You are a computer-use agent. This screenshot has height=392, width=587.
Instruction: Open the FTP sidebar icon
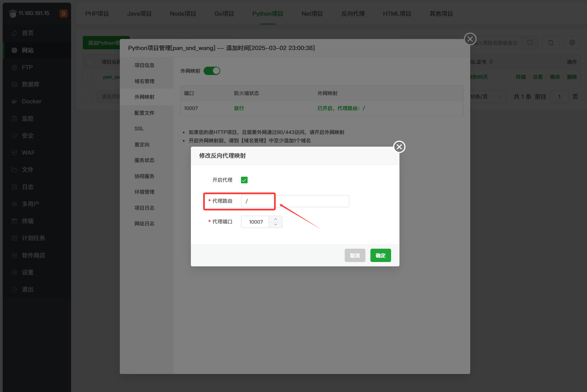14,67
